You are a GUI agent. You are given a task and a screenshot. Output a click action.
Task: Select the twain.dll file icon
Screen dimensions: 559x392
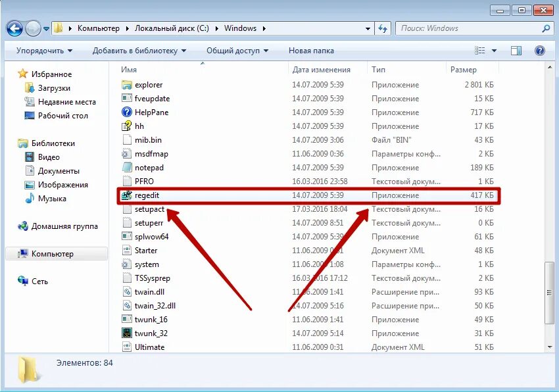[x=126, y=292]
